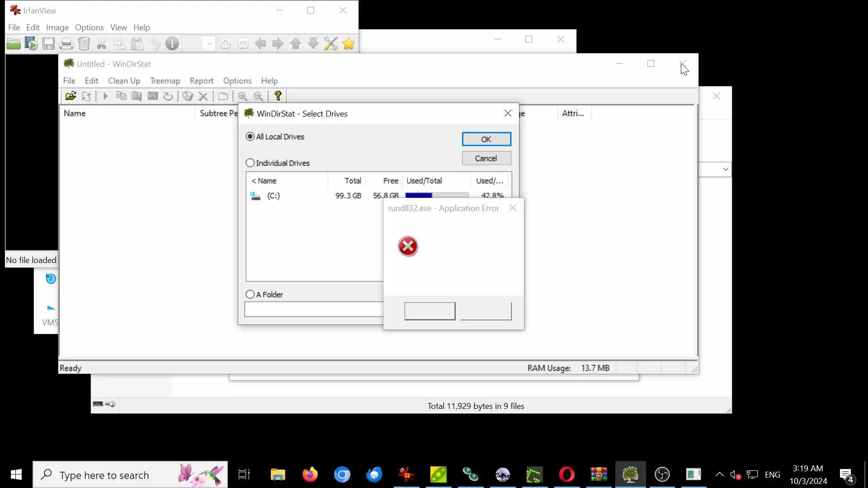Open Firefox from the taskbar
The image size is (868, 488).
[310, 474]
